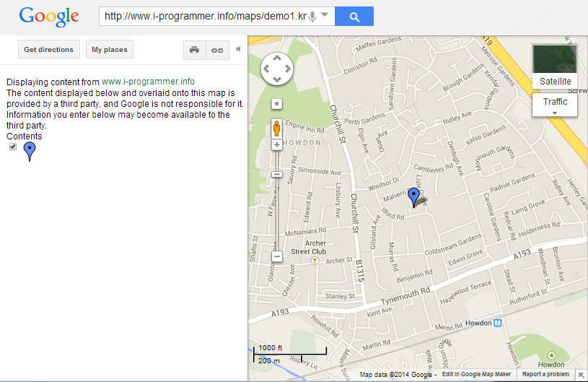Pan the map left
This screenshot has height=382, width=588.
[266, 69]
